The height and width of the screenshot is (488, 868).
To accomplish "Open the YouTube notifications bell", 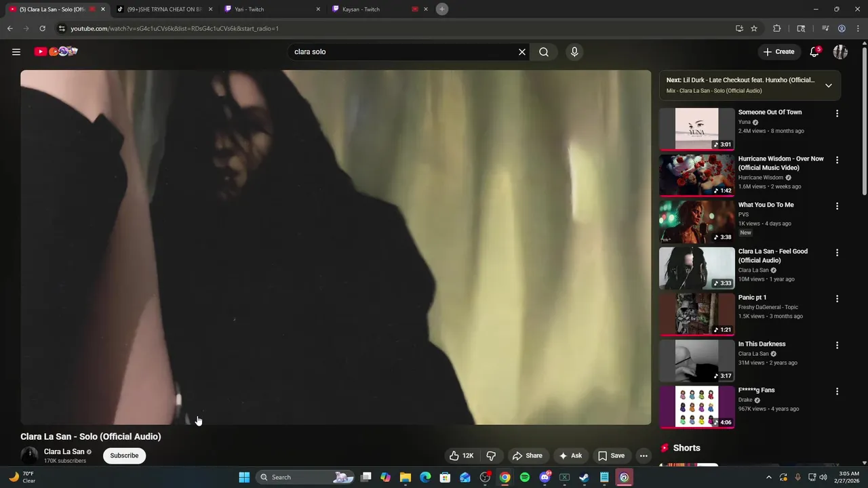I will click(814, 52).
